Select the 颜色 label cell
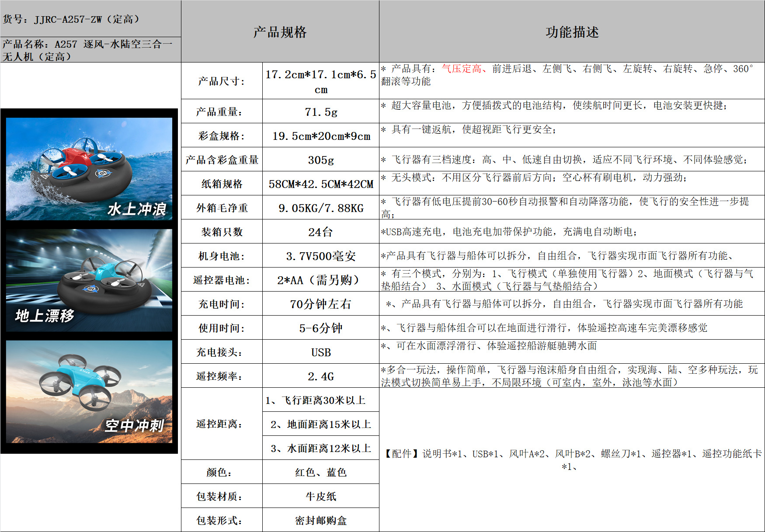The image size is (765, 532). (x=222, y=472)
